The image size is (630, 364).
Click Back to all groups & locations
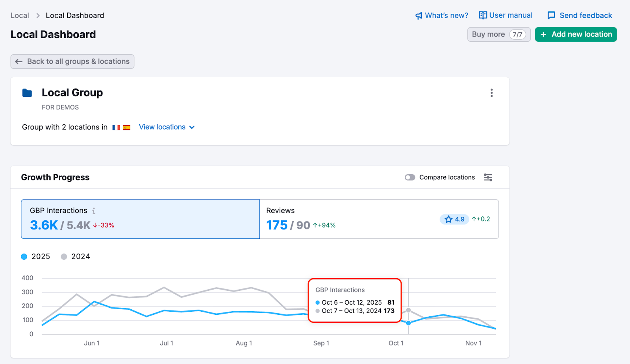click(x=72, y=61)
